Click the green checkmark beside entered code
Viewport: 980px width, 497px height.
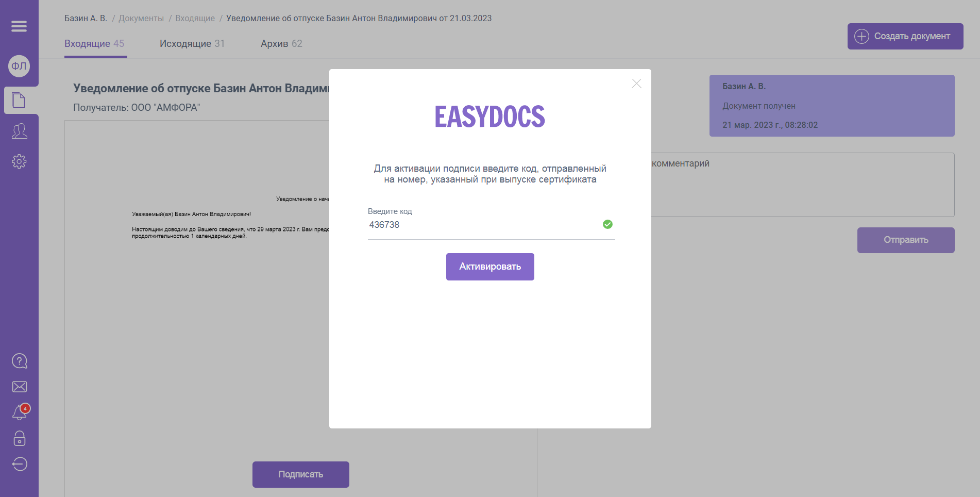pos(608,224)
